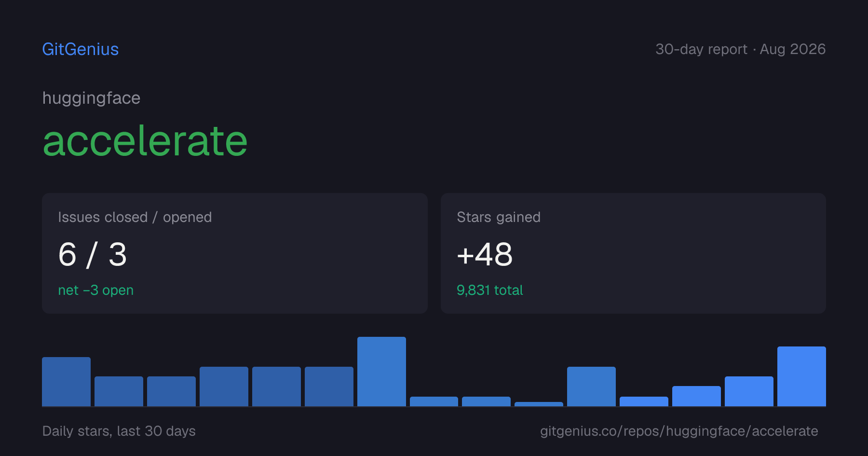
Task: Click the second bar of the stars chart
Action: (x=119, y=391)
